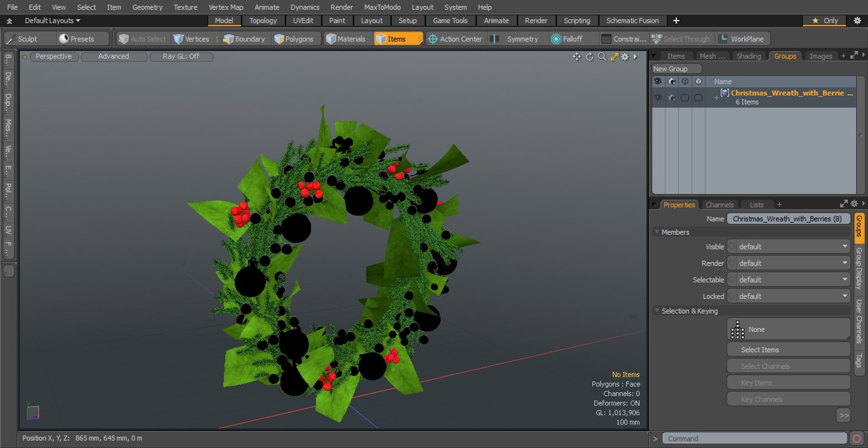The height and width of the screenshot is (448, 868).
Task: Toggle the Render channel circle
Action: [x=731, y=263]
